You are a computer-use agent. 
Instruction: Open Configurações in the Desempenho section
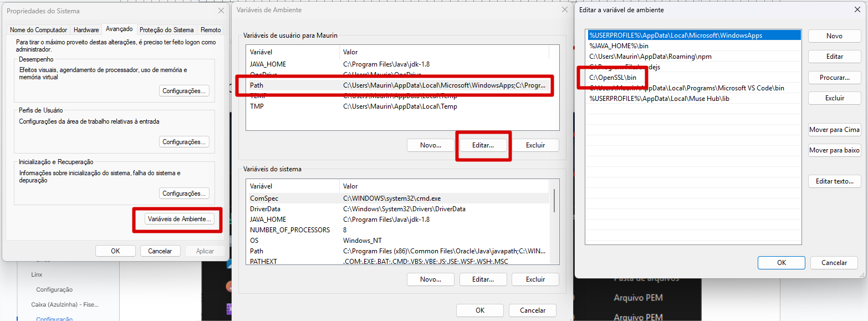(x=184, y=91)
